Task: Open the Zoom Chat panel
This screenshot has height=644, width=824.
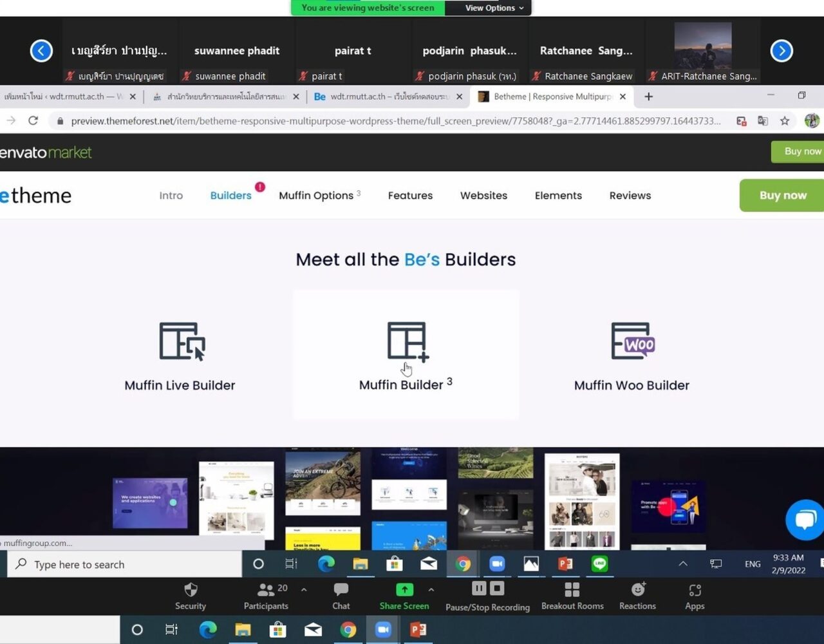Action: [x=341, y=596]
